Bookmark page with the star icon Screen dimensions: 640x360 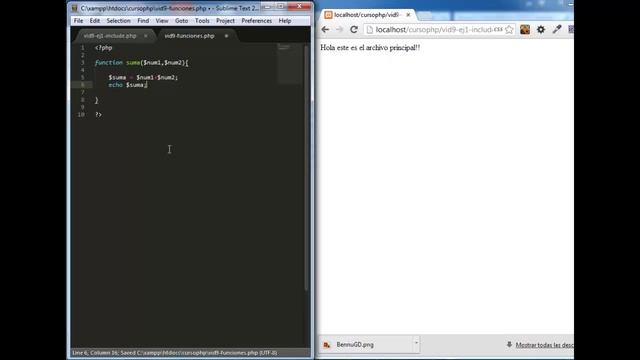[x=509, y=29]
